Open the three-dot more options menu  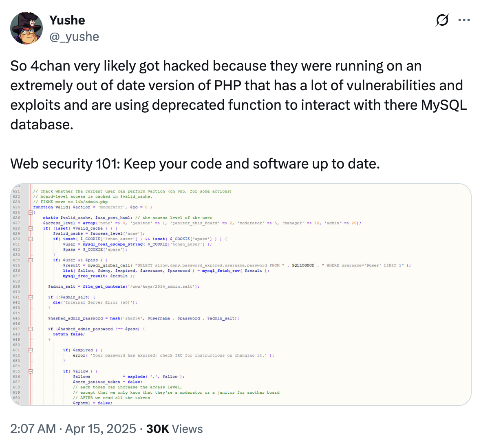464,20
